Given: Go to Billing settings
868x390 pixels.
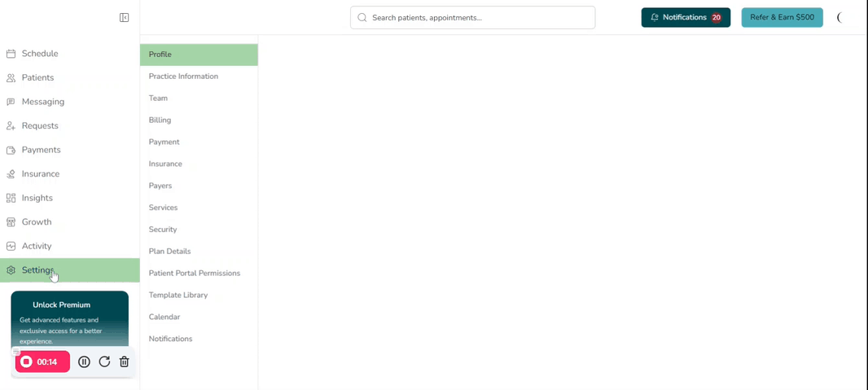Looking at the screenshot, I should tap(160, 121).
